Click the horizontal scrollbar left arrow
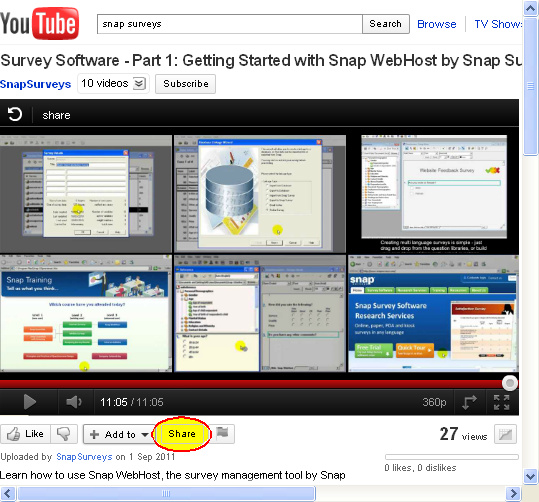Image resolution: width=539 pixels, height=502 pixels. click(x=8, y=494)
